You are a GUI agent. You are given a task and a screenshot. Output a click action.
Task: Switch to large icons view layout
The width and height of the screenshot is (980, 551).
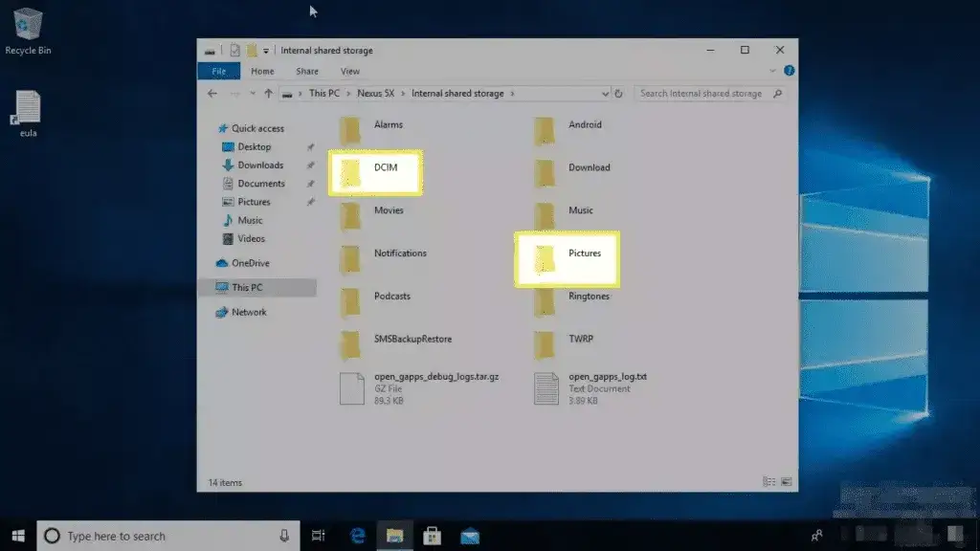coord(787,481)
